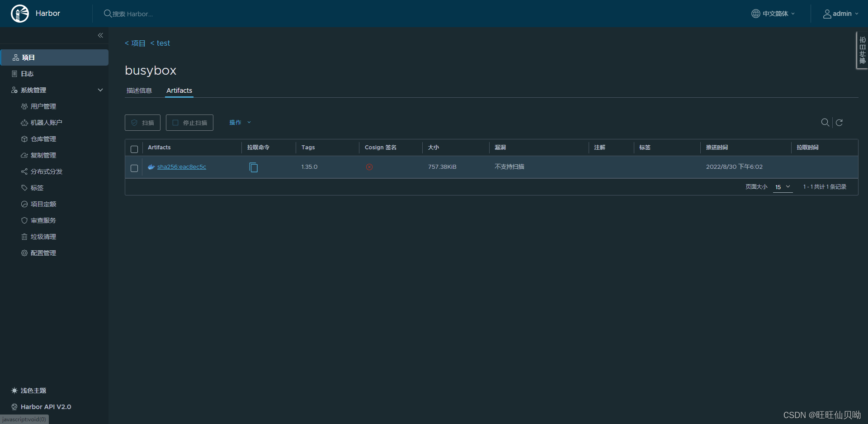Screen dimensions: 868x424
Task: Open the admin account dropdown
Action: point(840,14)
